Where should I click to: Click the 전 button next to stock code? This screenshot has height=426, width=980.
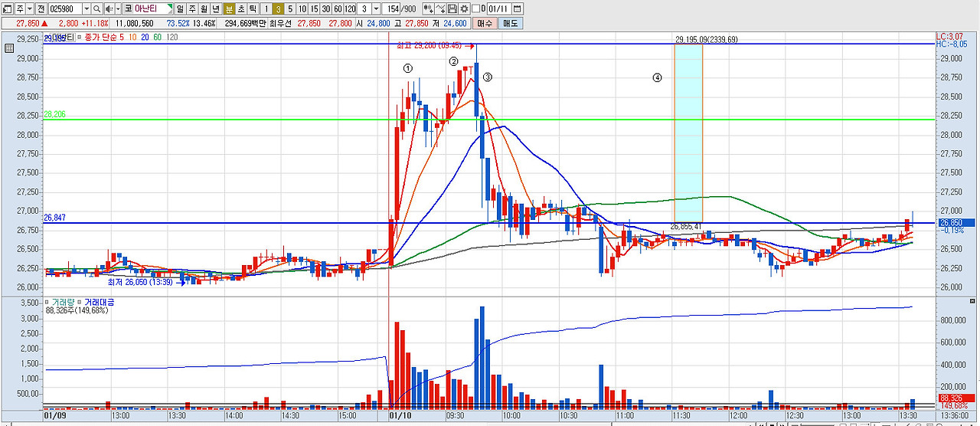click(x=41, y=9)
